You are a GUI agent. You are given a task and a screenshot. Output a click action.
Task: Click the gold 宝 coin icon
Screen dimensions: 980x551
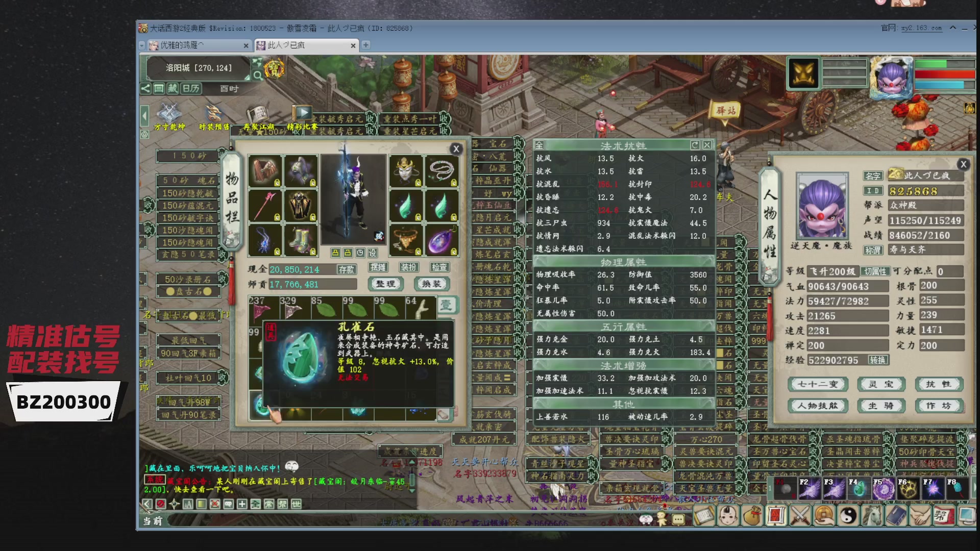click(274, 68)
